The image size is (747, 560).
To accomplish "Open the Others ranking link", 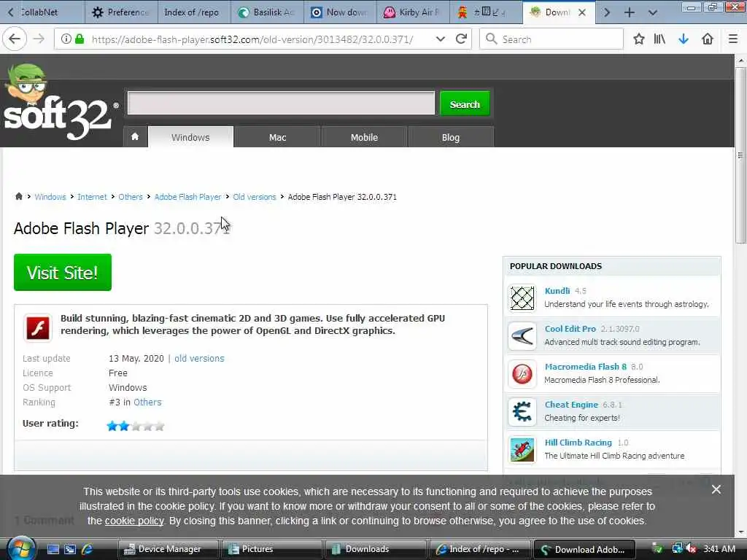I will pos(147,402).
